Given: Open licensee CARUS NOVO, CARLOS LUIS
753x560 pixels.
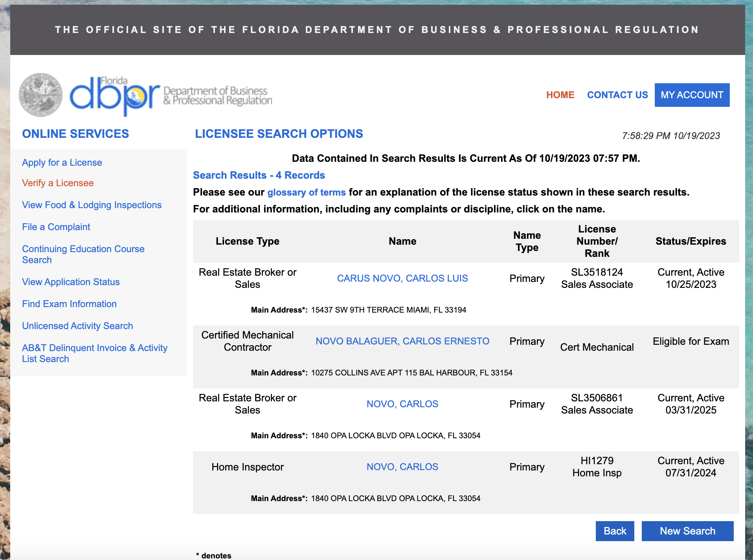Looking at the screenshot, I should [402, 278].
